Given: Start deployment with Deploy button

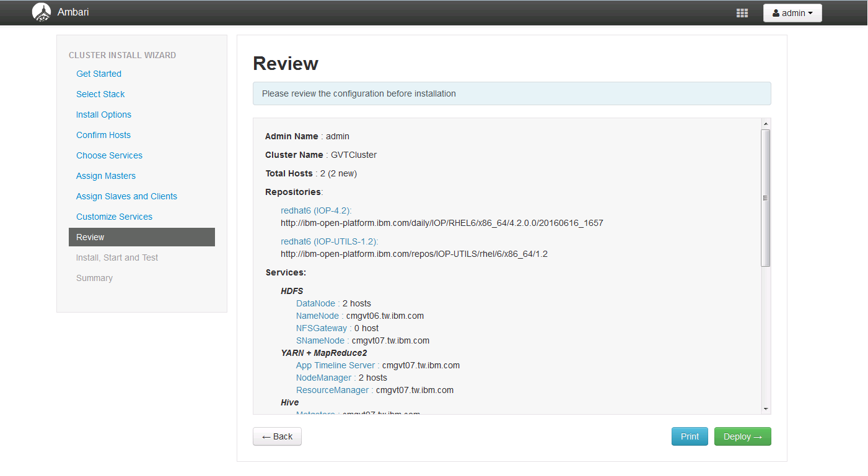Looking at the screenshot, I should [x=742, y=436].
